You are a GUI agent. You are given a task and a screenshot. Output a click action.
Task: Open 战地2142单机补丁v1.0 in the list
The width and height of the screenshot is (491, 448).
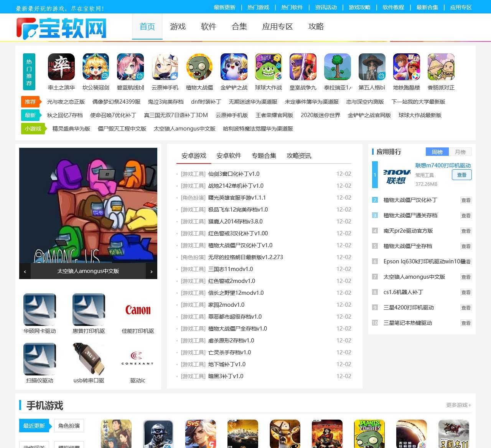coord(236,186)
